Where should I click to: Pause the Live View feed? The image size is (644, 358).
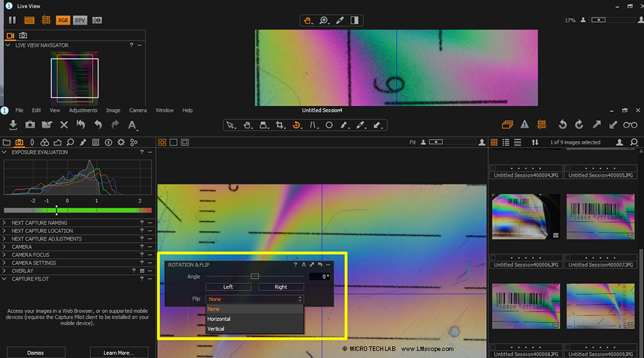click(x=12, y=21)
